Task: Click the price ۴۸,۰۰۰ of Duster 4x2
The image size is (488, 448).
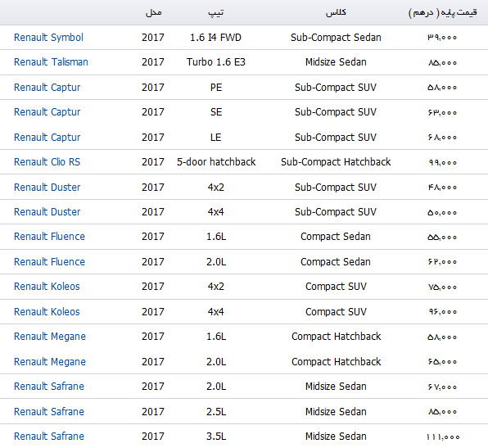Action: click(443, 188)
